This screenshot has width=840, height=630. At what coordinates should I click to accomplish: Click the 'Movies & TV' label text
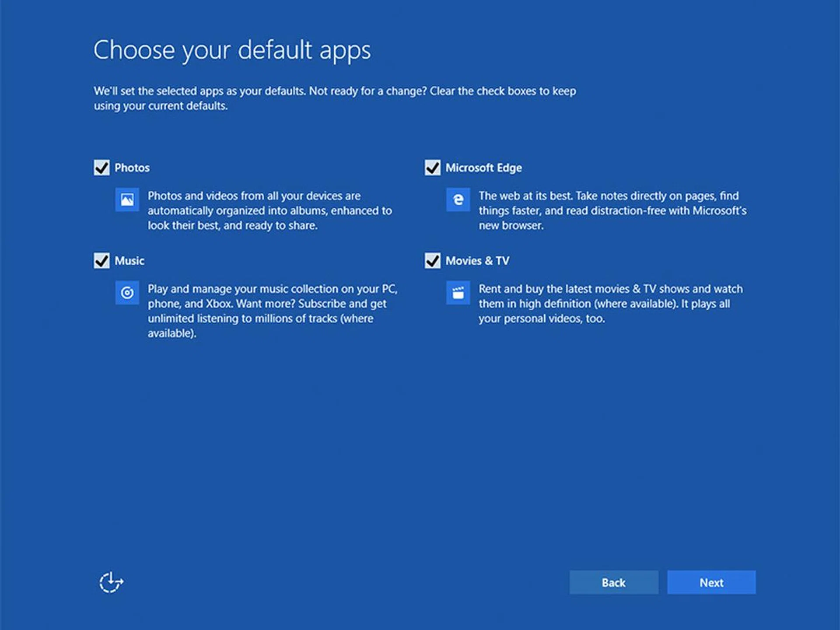[477, 261]
